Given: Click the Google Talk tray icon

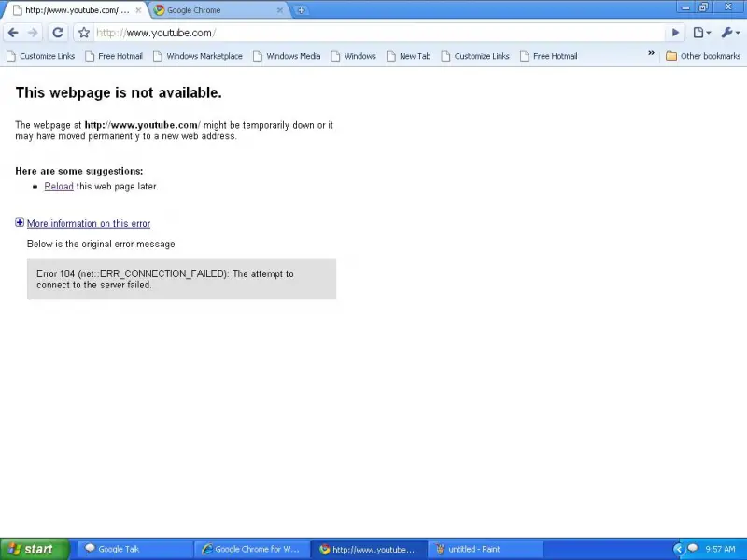Looking at the screenshot, I should (x=693, y=549).
